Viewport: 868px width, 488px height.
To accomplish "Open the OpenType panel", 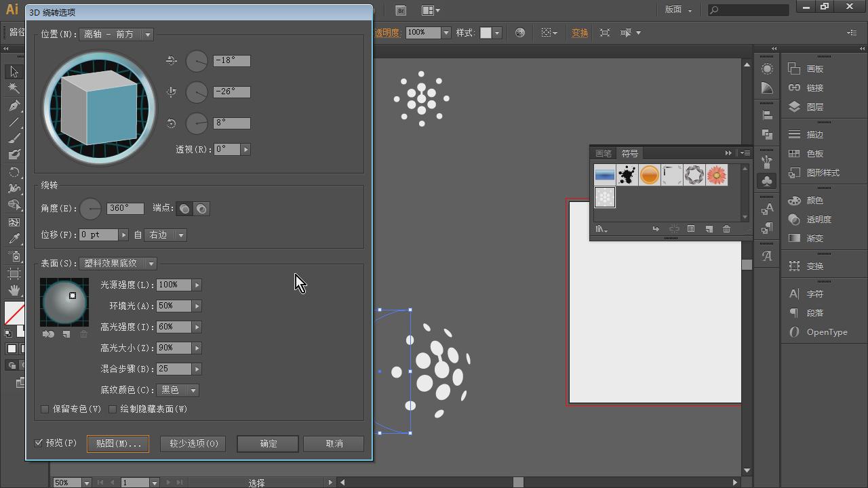I will click(x=818, y=331).
